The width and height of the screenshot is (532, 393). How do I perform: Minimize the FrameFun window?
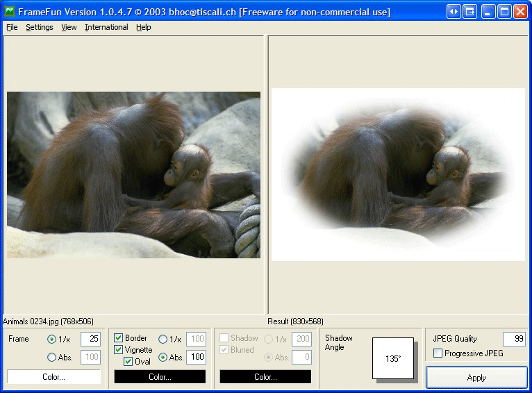pyautogui.click(x=488, y=12)
